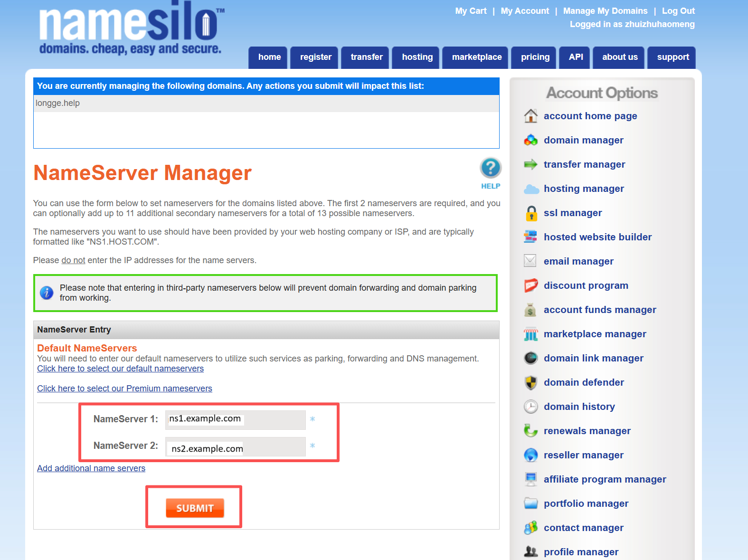This screenshot has width=748, height=560.
Task: Open the email manager link
Action: [578, 261]
